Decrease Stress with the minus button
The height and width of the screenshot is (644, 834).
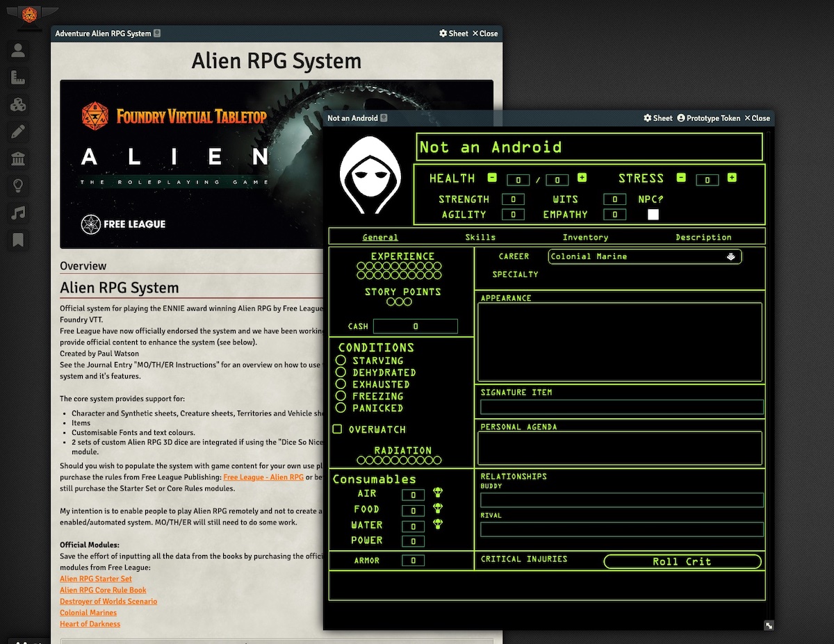click(681, 178)
